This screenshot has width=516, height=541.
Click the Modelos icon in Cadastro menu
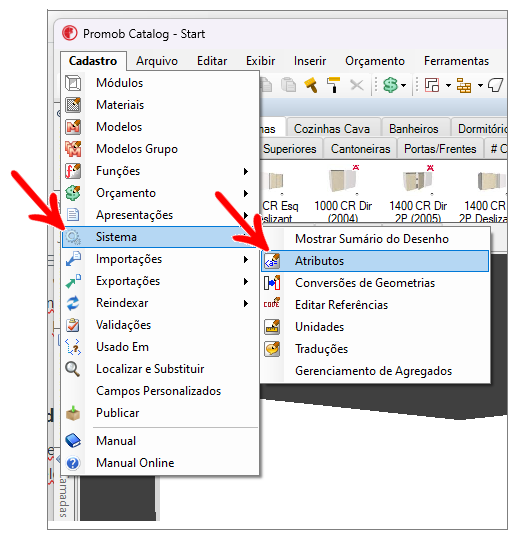click(x=73, y=127)
